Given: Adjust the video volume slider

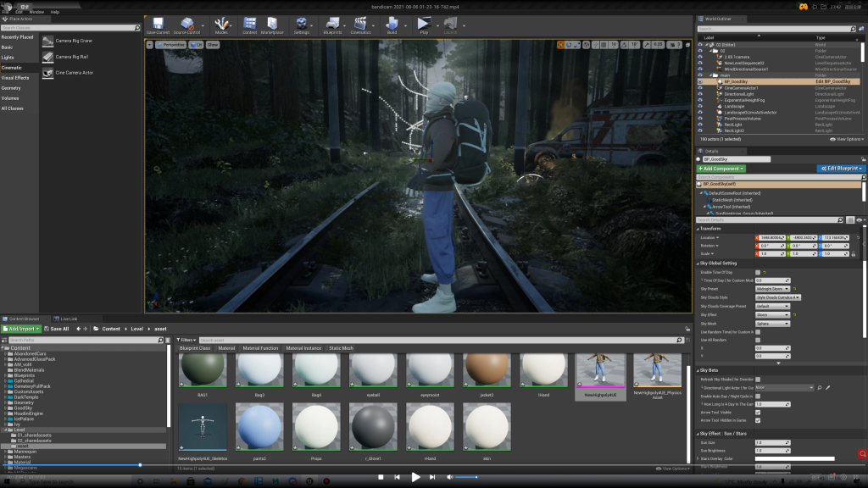Looking at the screenshot, I should (467, 477).
